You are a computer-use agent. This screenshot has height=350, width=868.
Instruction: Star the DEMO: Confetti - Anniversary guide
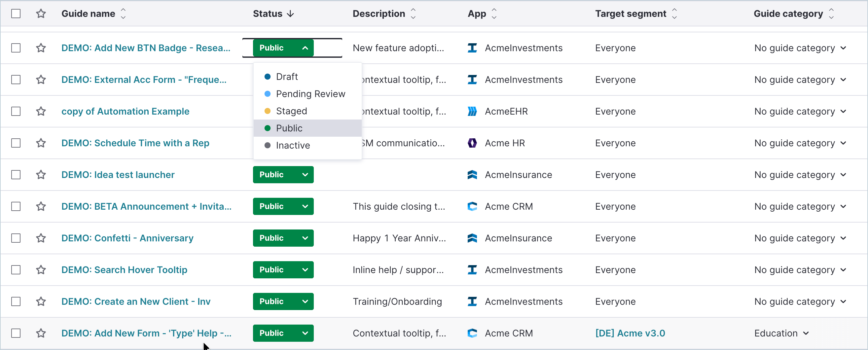41,238
